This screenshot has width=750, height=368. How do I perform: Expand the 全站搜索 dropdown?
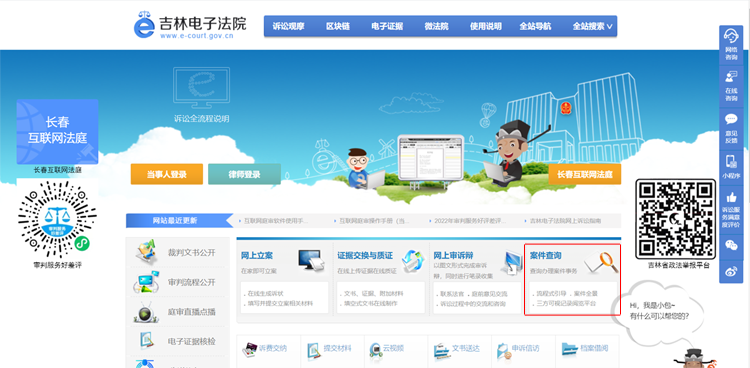(x=592, y=26)
